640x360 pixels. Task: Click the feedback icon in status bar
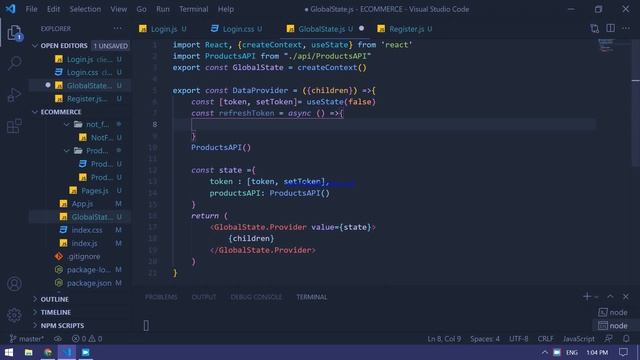click(x=609, y=339)
